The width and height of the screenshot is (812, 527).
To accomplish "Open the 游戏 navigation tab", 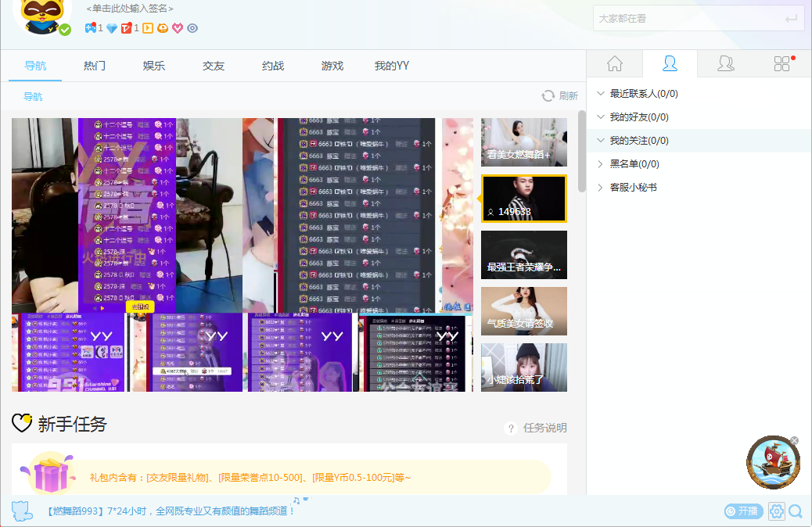I will pyautogui.click(x=332, y=66).
